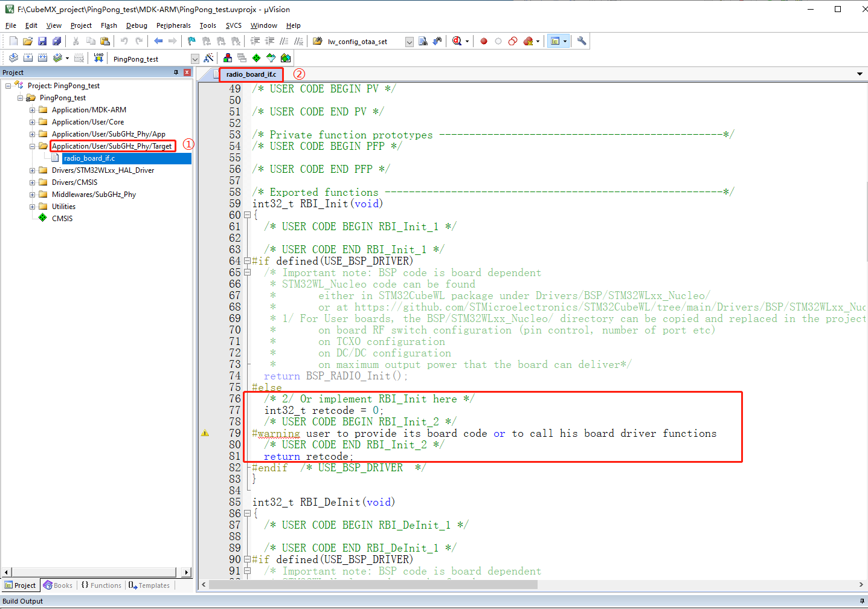Select the CMSIS component item
The image size is (868, 609).
(x=62, y=219)
